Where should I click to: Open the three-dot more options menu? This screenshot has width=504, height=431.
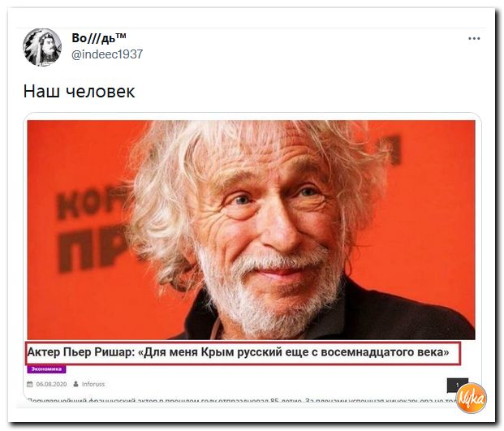[474, 39]
